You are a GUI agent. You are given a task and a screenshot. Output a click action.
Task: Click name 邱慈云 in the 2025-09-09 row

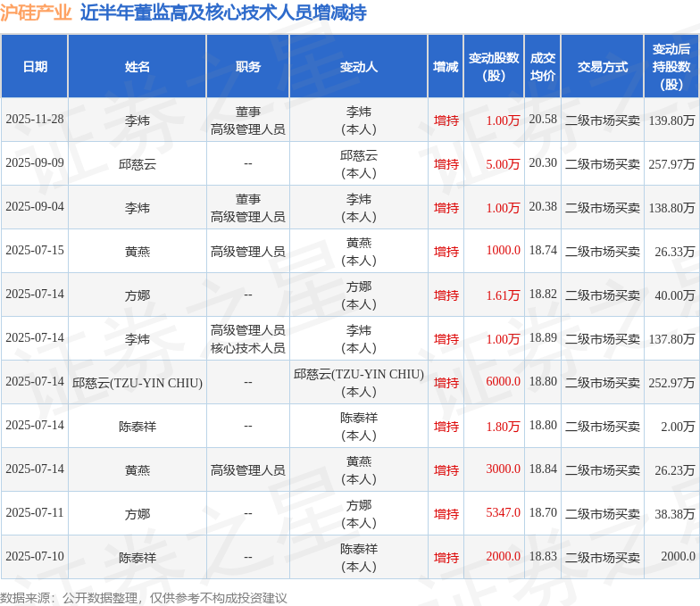[137, 164]
